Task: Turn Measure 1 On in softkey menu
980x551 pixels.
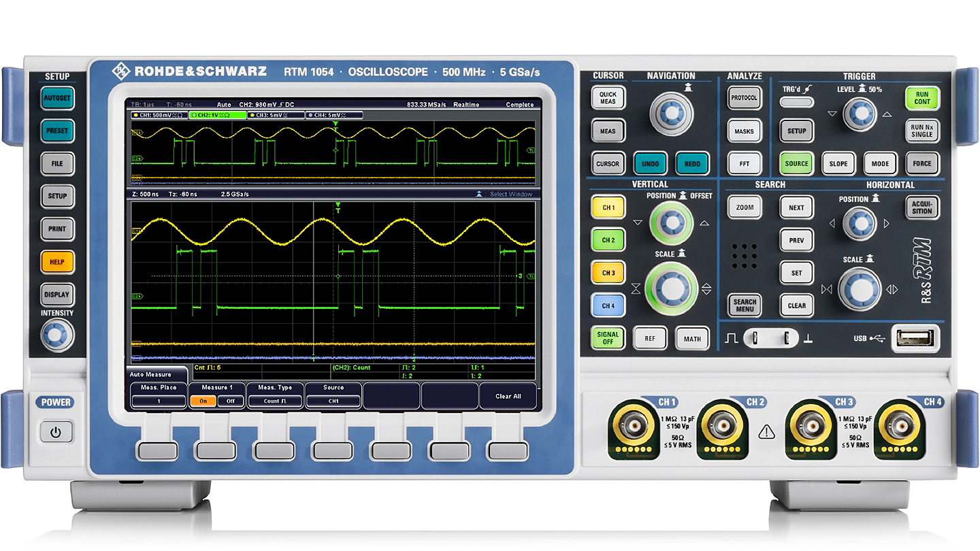Action: pos(203,401)
